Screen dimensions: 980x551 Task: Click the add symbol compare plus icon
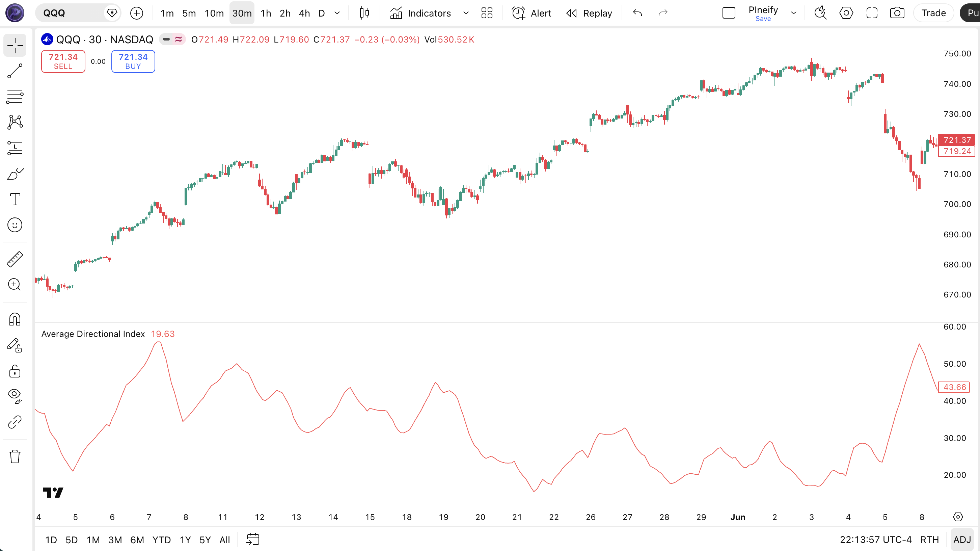coord(137,13)
